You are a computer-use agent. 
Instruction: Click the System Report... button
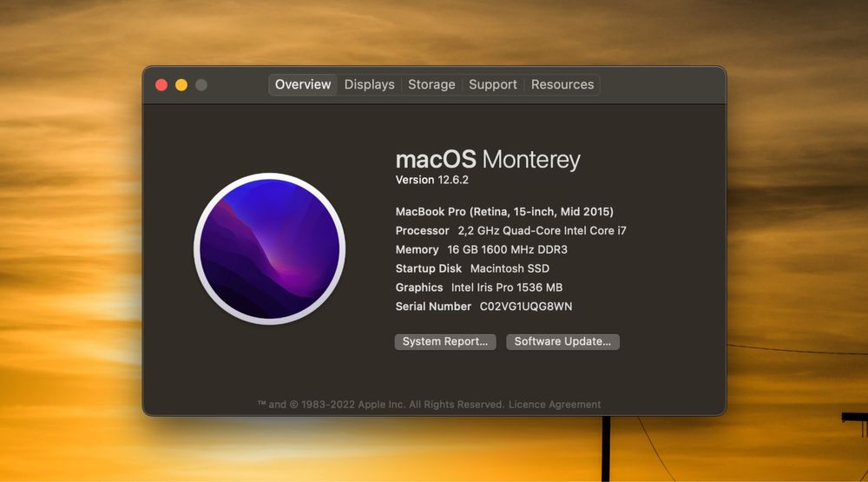coord(445,342)
